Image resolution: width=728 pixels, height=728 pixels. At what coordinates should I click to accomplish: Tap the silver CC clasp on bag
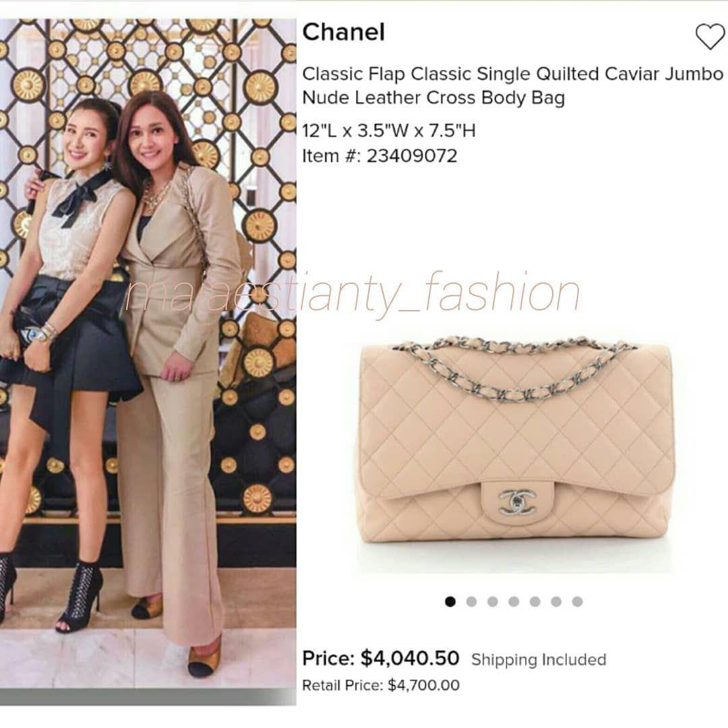tap(517, 502)
